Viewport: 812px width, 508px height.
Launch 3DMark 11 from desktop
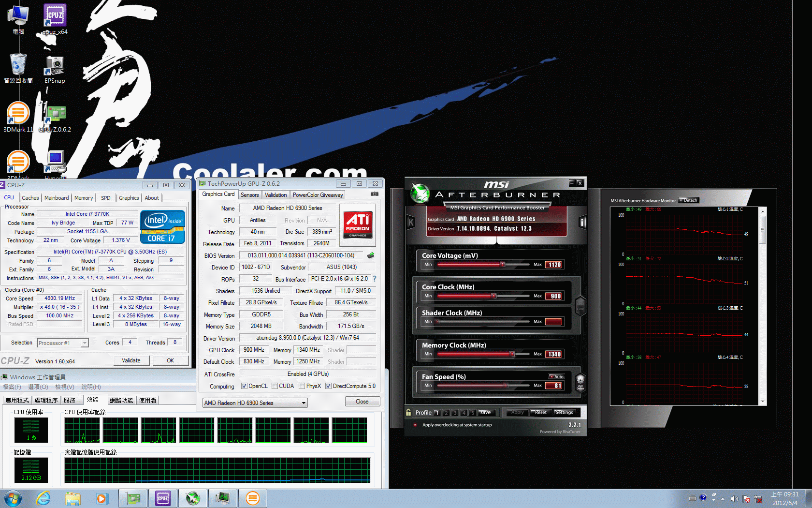point(18,117)
